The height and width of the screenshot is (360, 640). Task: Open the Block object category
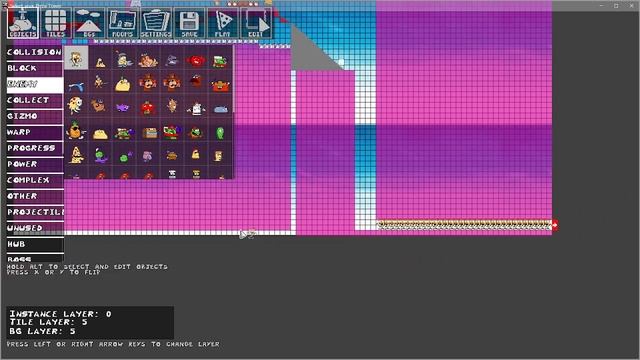[35, 68]
